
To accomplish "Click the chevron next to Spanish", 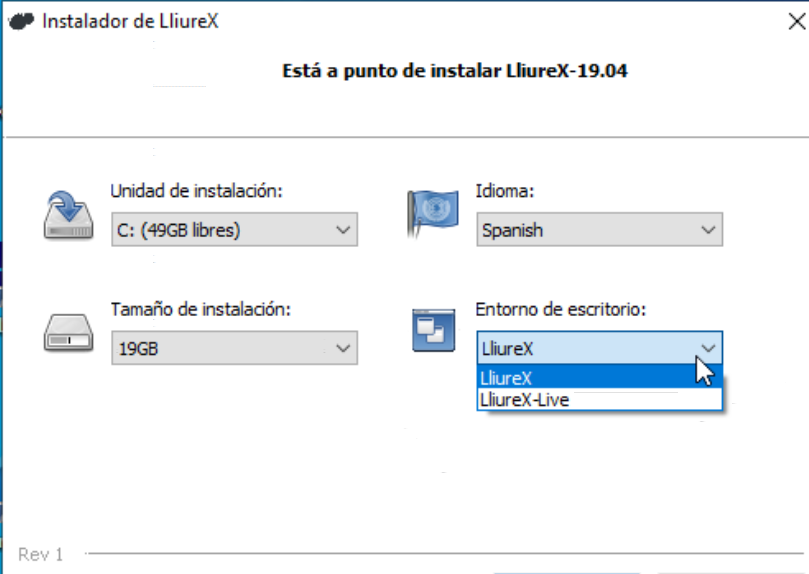I will pyautogui.click(x=708, y=229).
